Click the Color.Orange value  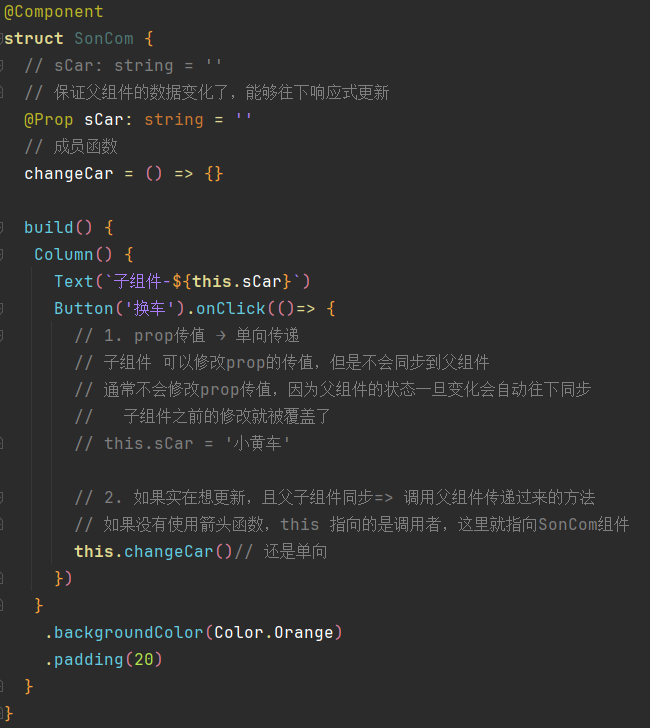tap(274, 632)
